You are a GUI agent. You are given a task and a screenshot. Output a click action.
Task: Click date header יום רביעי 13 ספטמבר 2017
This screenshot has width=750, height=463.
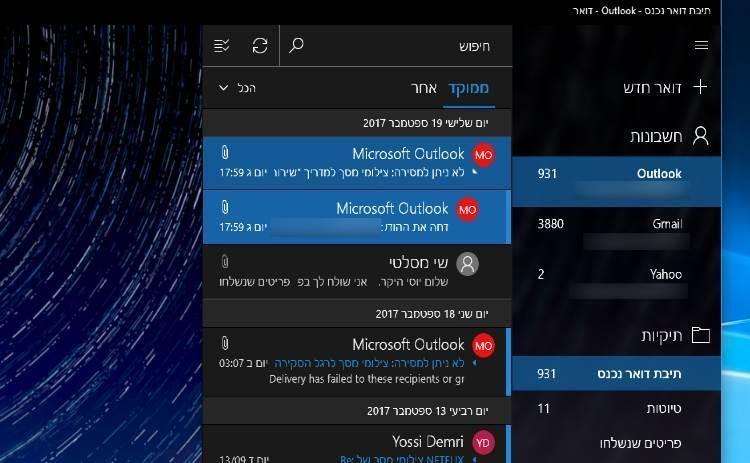[x=357, y=411]
